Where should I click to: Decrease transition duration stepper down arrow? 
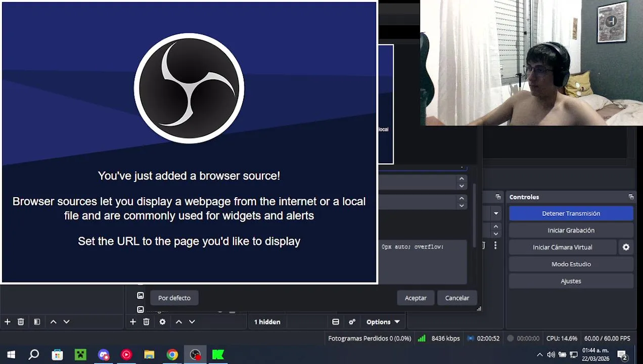pos(496,234)
